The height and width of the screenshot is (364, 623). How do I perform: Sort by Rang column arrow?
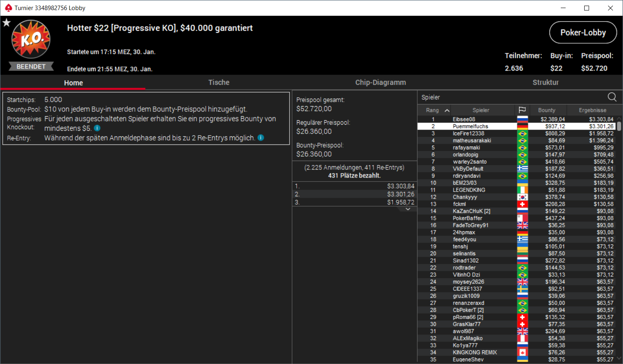[447, 110]
